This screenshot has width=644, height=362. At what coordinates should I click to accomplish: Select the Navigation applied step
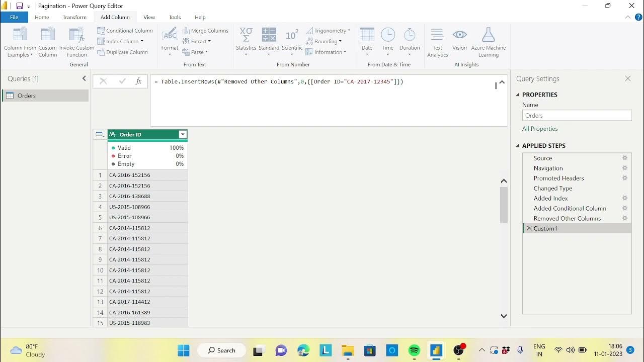(x=577, y=168)
